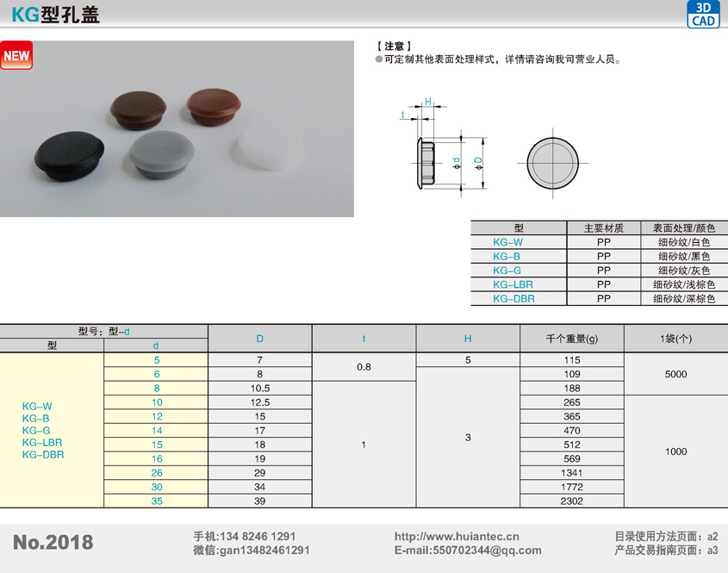The width and height of the screenshot is (728, 573).
Task: Click the 3D CAD badge icon
Action: pos(703,15)
